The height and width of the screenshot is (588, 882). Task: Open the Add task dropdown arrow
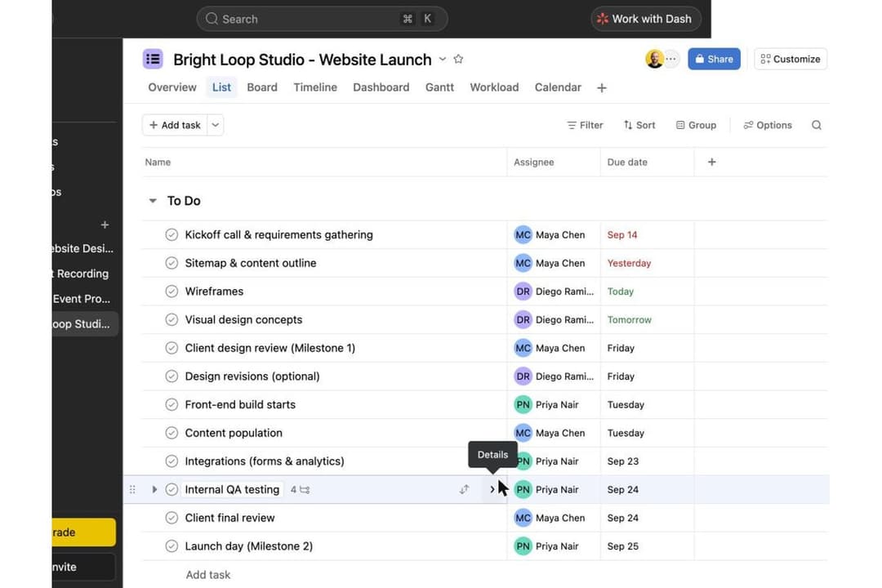coord(216,125)
